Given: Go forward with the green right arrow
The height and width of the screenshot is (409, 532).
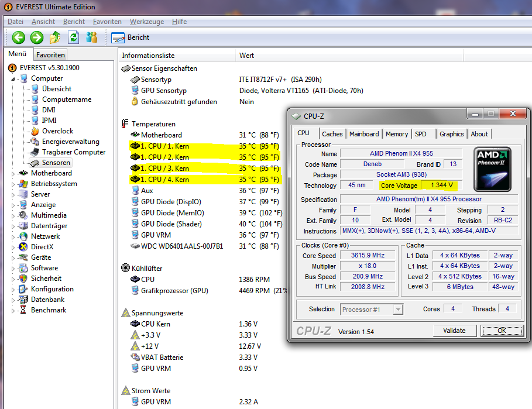Looking at the screenshot, I should coord(37,37).
